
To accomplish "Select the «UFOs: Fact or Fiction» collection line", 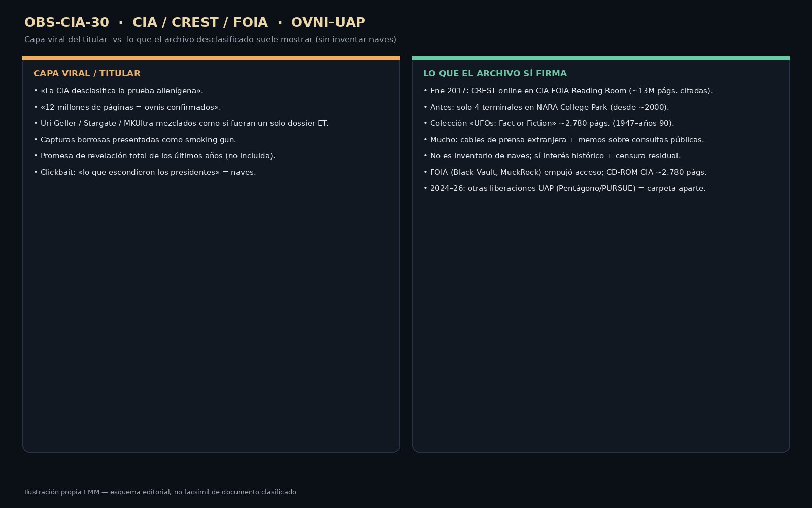I will 549,123.
